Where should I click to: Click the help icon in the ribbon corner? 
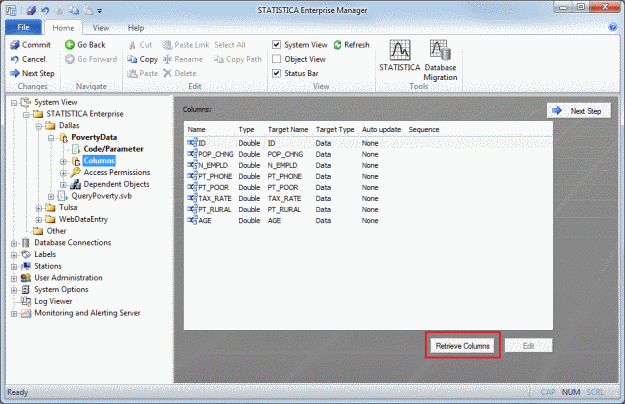pos(613,27)
